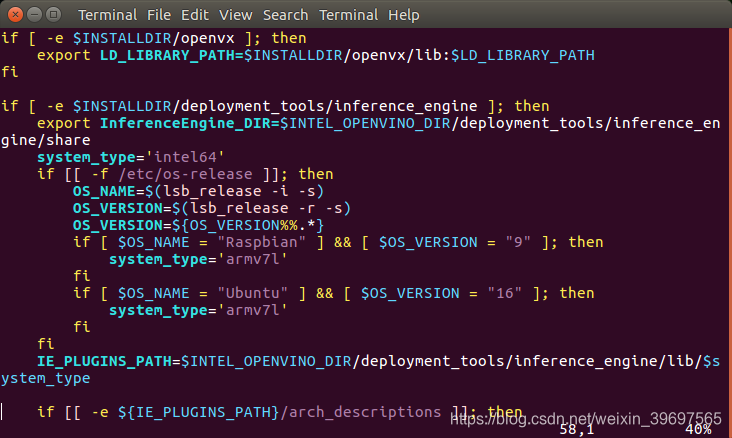Click the "9" version string
Screen dimensions: 732x438
(x=518, y=242)
